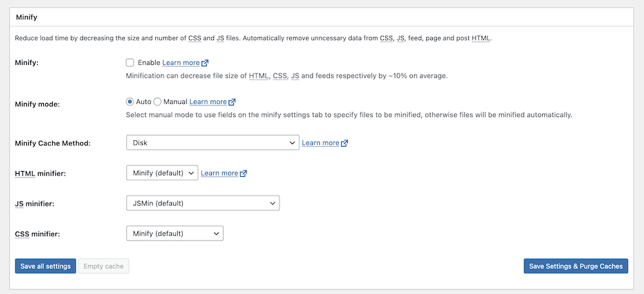Open Minify Cache Method dropdown showing Disk
644x294 pixels.
coord(213,143)
